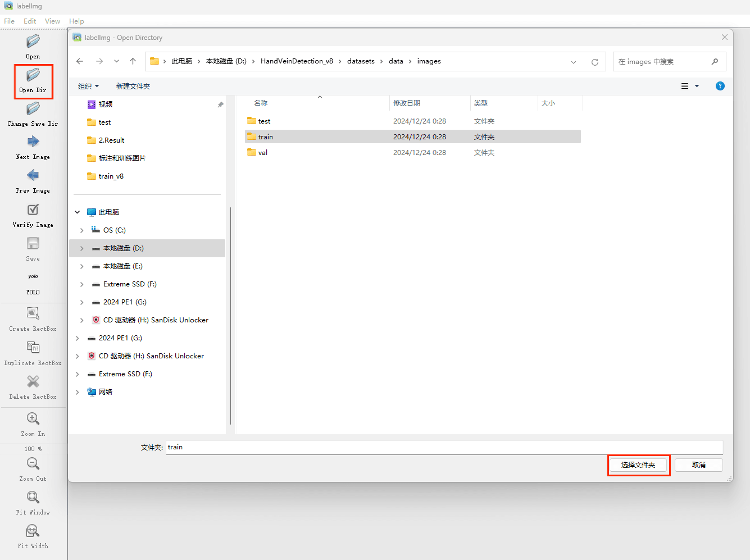The width and height of the screenshot is (750, 560).
Task: Select the Fit Window tool
Action: tap(33, 498)
